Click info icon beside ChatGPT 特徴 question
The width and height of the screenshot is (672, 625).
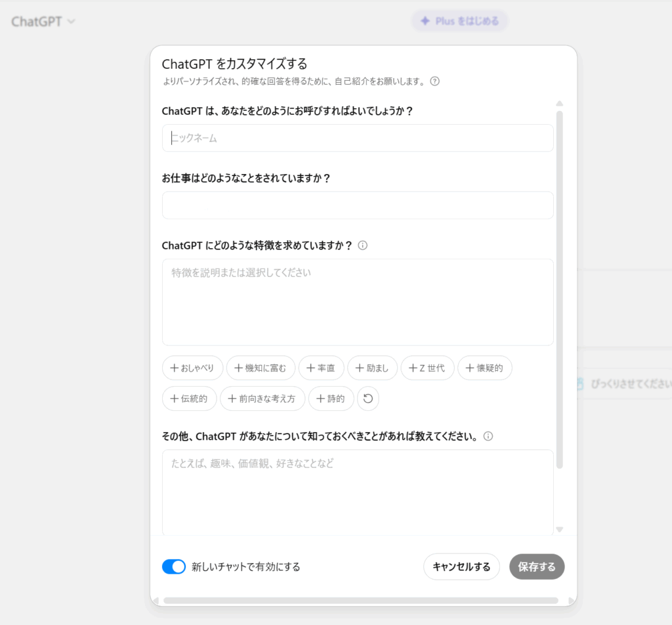362,245
